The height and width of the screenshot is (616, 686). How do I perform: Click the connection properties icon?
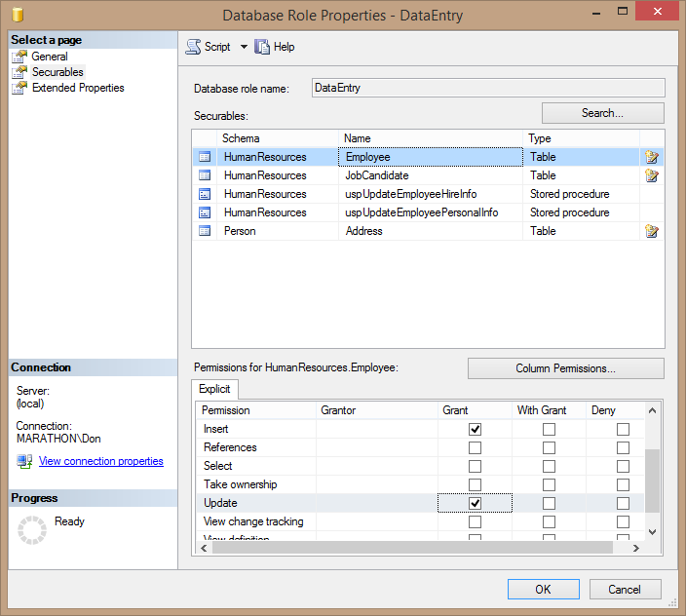[25, 461]
